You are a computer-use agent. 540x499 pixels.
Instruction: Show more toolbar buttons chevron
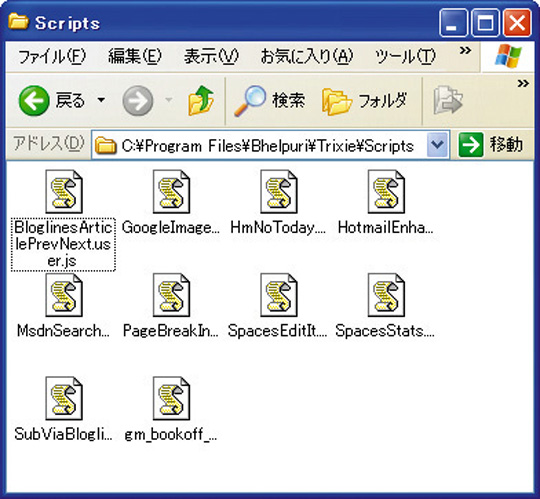click(523, 83)
